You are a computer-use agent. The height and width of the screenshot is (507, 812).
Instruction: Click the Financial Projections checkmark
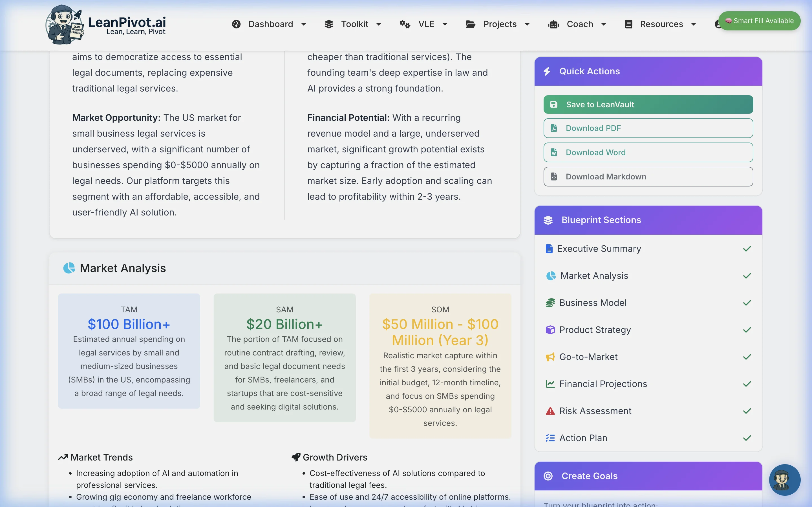coord(747,384)
